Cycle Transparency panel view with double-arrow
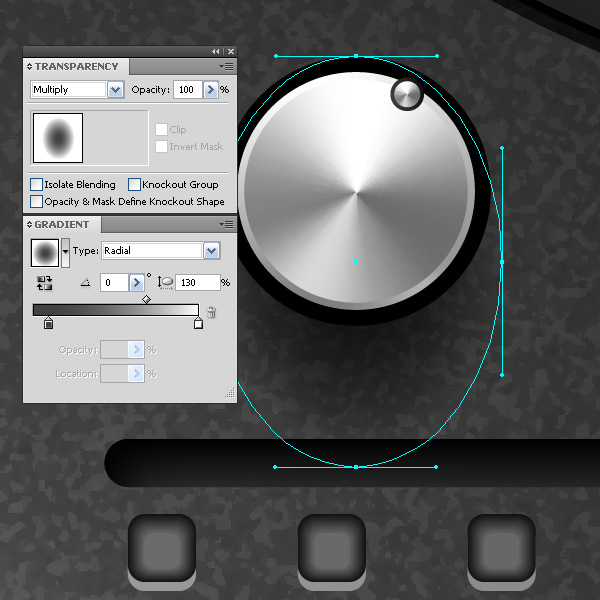This screenshot has width=600, height=600. tap(29, 67)
